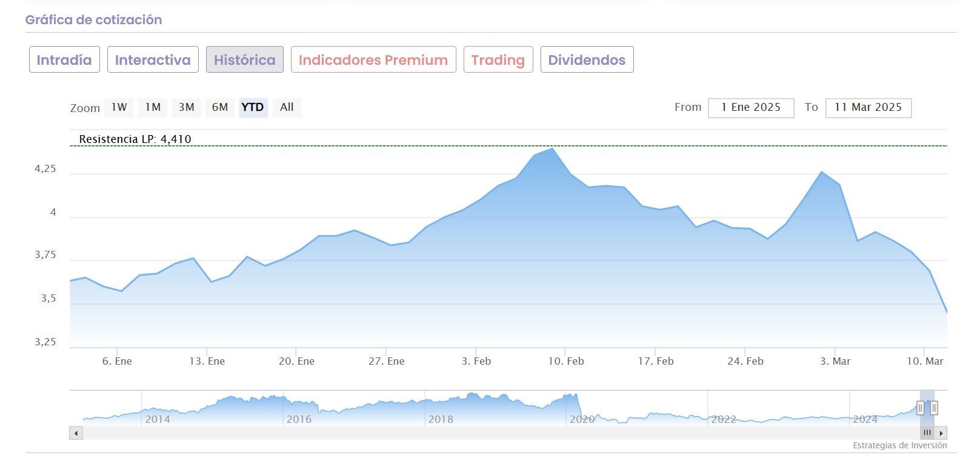The image size is (980, 461).
Task: Set zoom range to 1W
Action: click(119, 108)
